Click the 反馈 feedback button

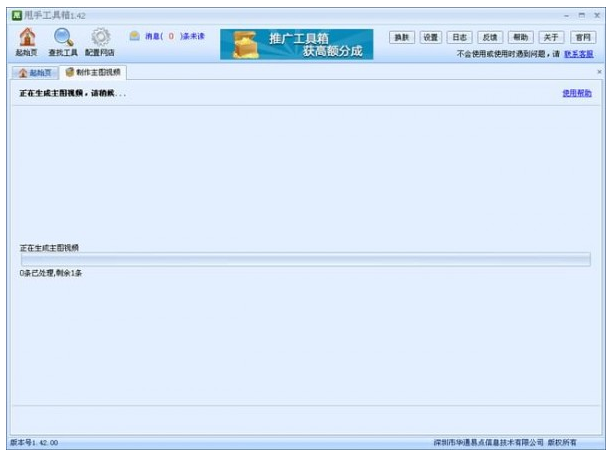(x=490, y=37)
